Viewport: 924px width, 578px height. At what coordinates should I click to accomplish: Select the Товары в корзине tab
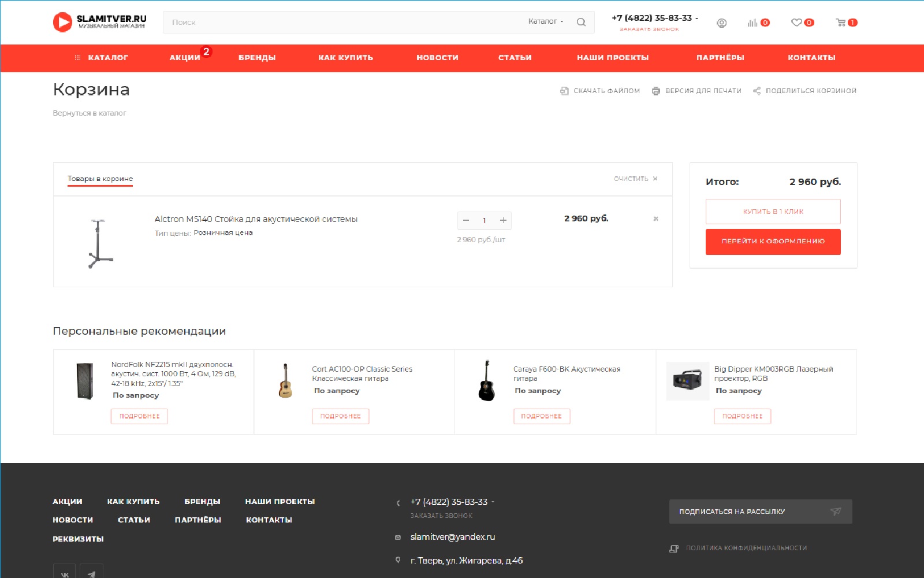tap(100, 179)
